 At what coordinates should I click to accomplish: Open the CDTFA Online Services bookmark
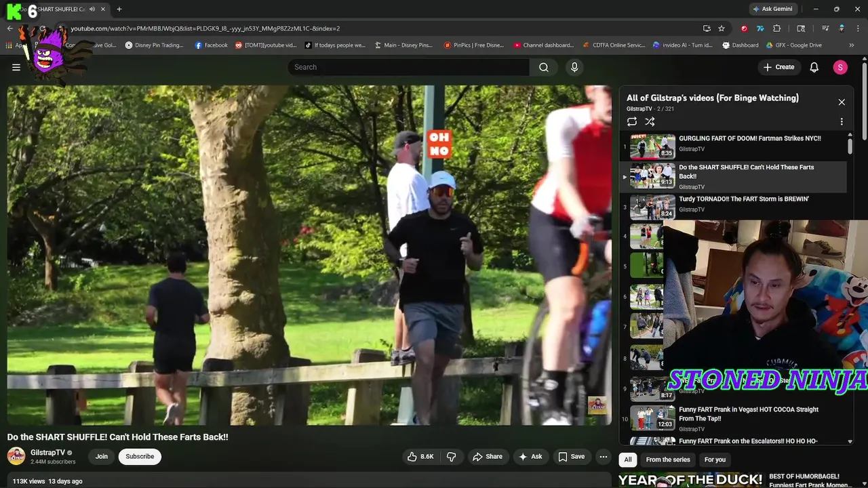click(614, 45)
